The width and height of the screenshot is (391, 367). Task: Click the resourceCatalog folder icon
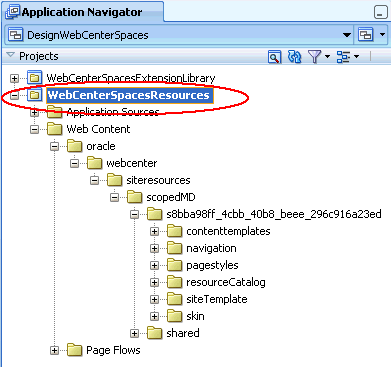click(x=174, y=282)
